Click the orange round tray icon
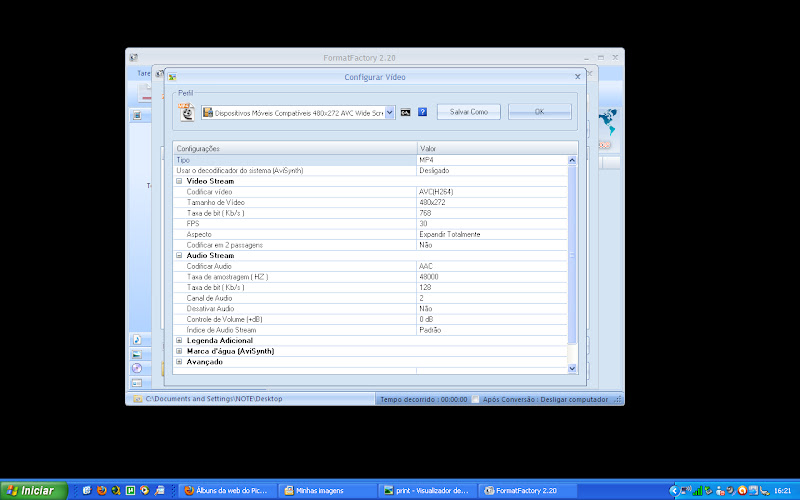The height and width of the screenshot is (500, 800). click(742, 491)
